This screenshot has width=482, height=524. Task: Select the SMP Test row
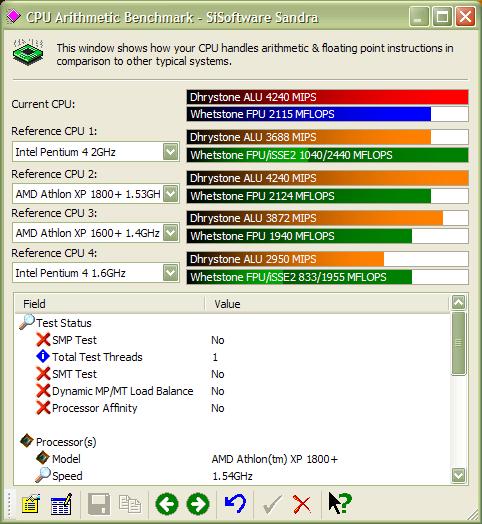click(232, 340)
